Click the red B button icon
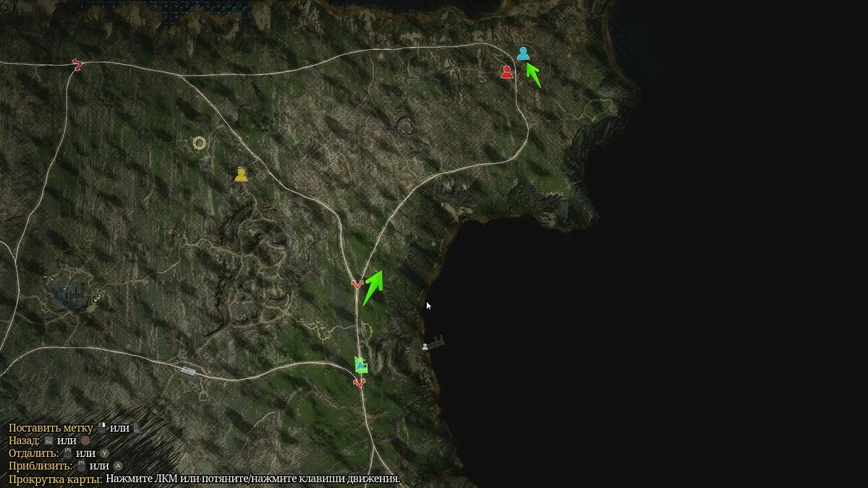The width and height of the screenshot is (868, 488). 85,440
